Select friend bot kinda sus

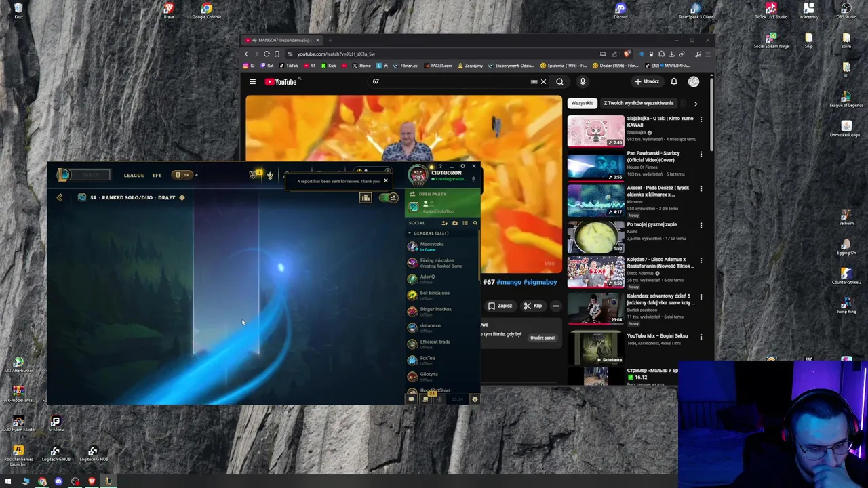[x=441, y=296]
